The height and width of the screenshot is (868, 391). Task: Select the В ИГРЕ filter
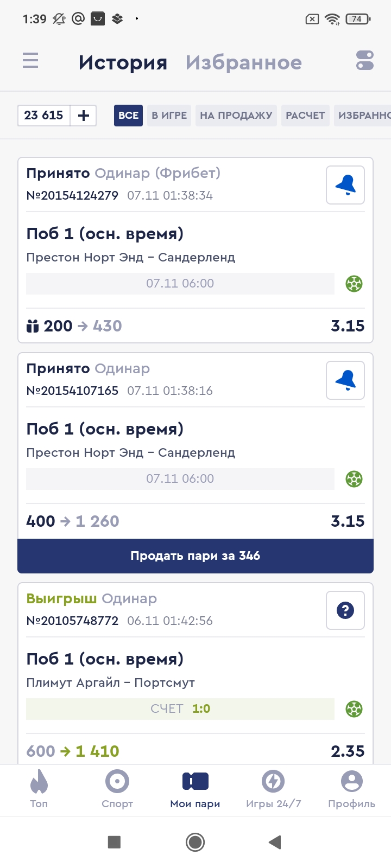tap(169, 116)
